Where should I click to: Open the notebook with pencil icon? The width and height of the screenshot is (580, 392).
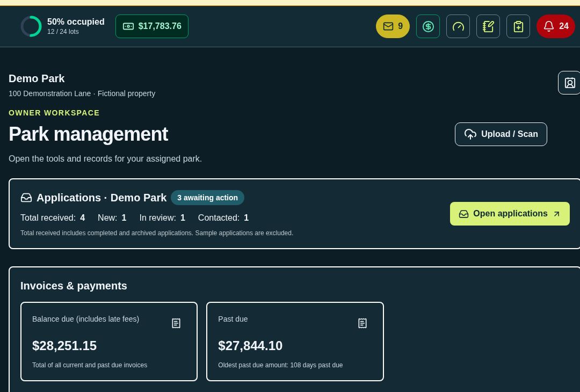click(488, 26)
